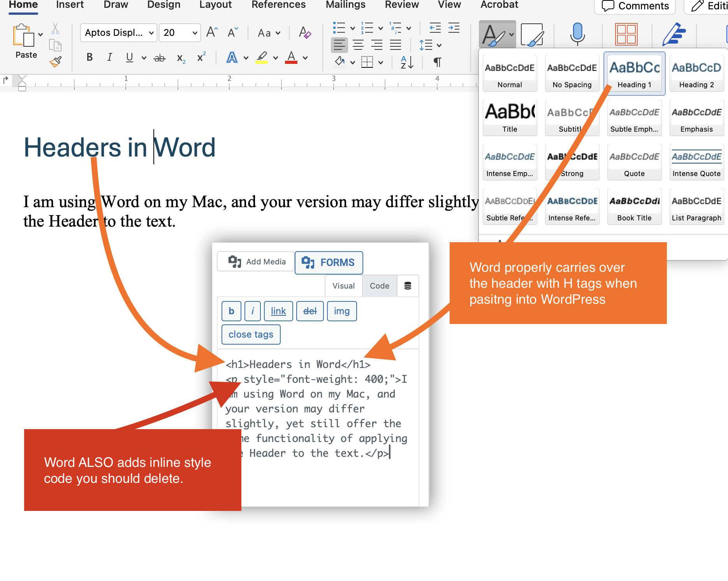The image size is (728, 581).
Task: Click the database icon beside Code tab
Action: point(408,286)
